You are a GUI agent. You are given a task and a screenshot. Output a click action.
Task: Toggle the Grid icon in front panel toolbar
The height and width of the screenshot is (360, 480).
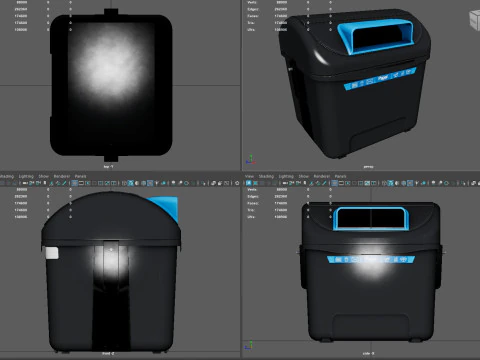click(74, 183)
